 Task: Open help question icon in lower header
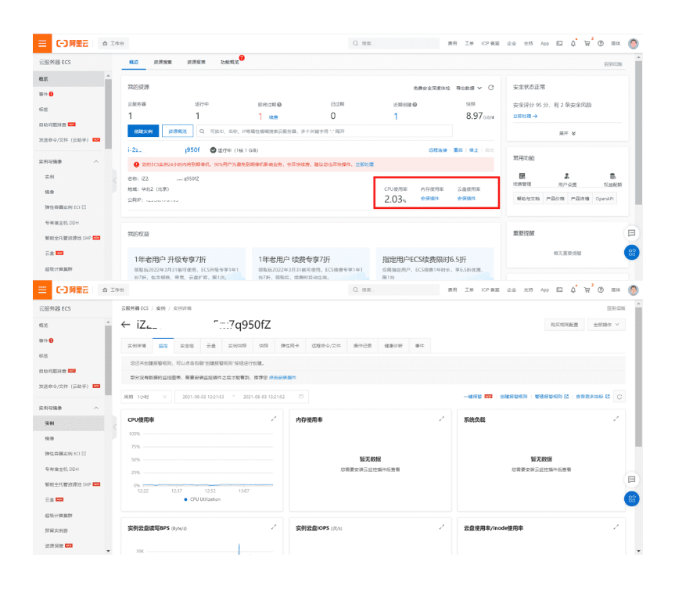click(601, 290)
